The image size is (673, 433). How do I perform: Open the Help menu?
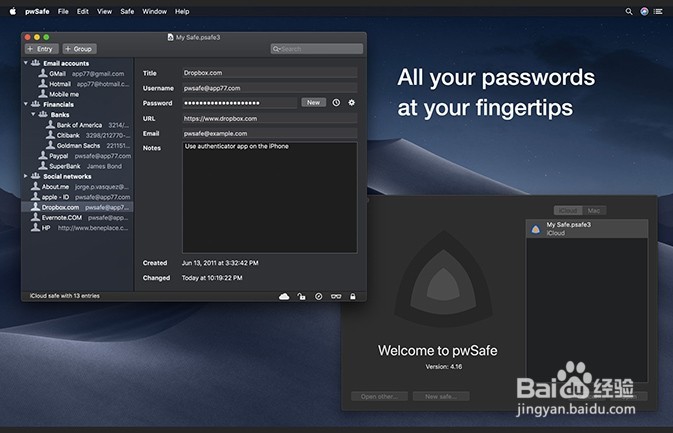coord(182,12)
